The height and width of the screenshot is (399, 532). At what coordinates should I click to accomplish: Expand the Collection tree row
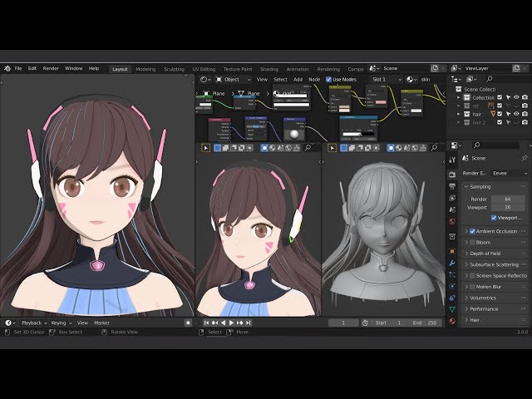pos(459,97)
